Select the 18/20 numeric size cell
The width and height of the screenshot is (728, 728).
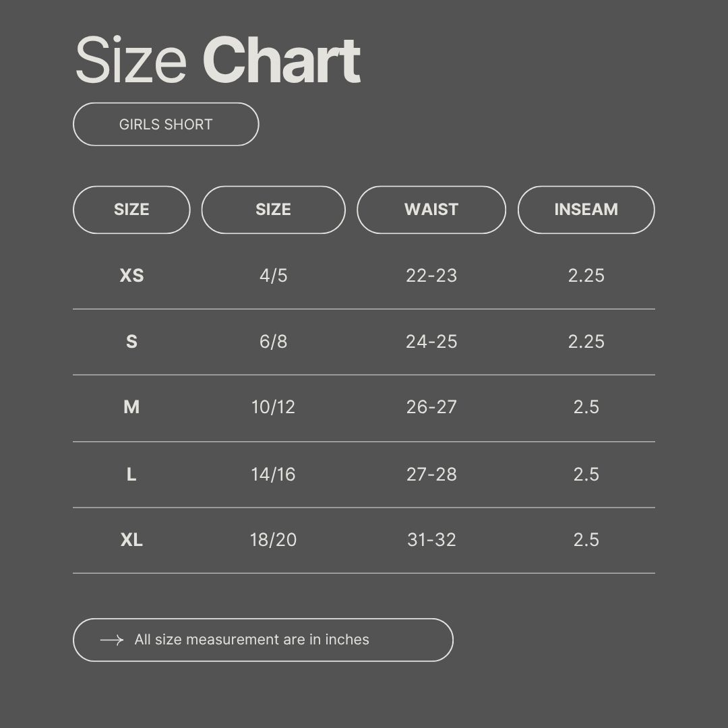point(273,540)
